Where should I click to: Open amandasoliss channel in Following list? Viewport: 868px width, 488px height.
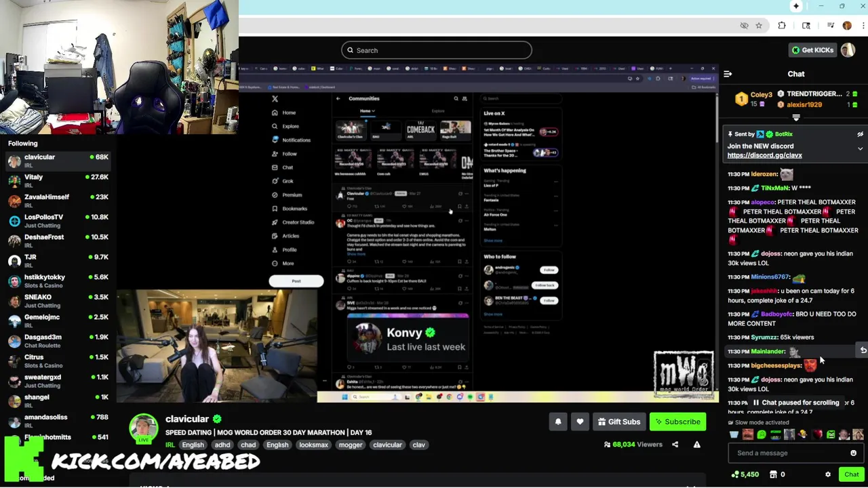click(x=58, y=421)
